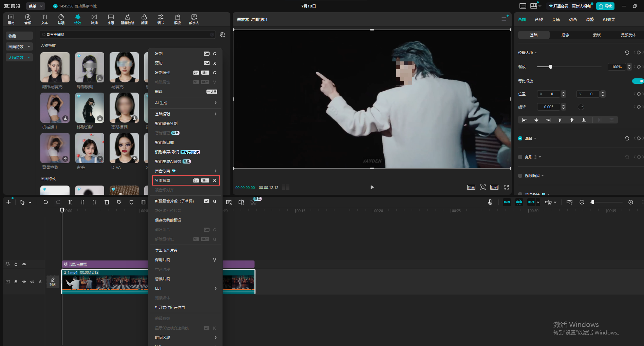Open the 滤镜 filters panel icon
644x346 pixels.
(x=144, y=19)
